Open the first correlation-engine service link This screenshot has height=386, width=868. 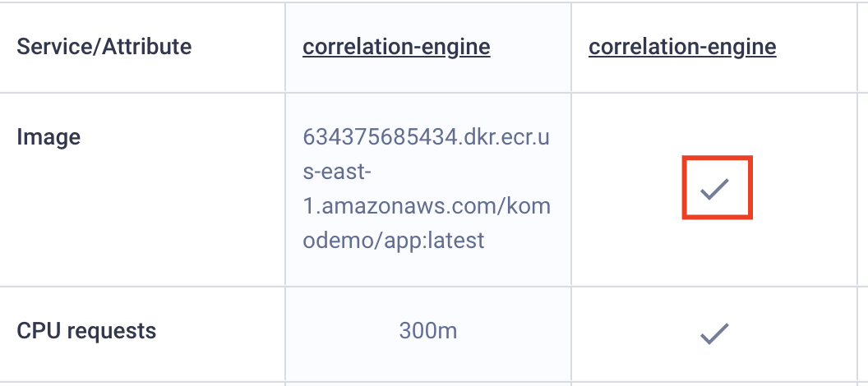tap(396, 47)
